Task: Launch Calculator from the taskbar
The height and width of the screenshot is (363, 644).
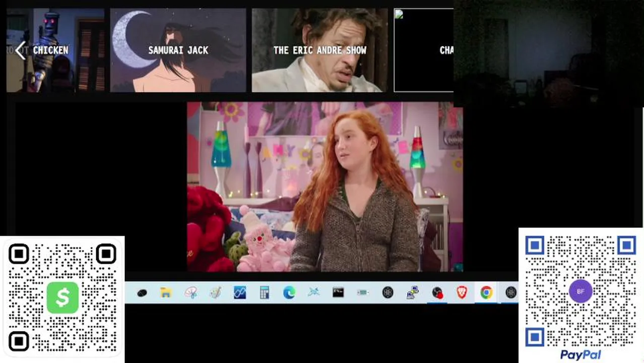Action: coord(265,292)
